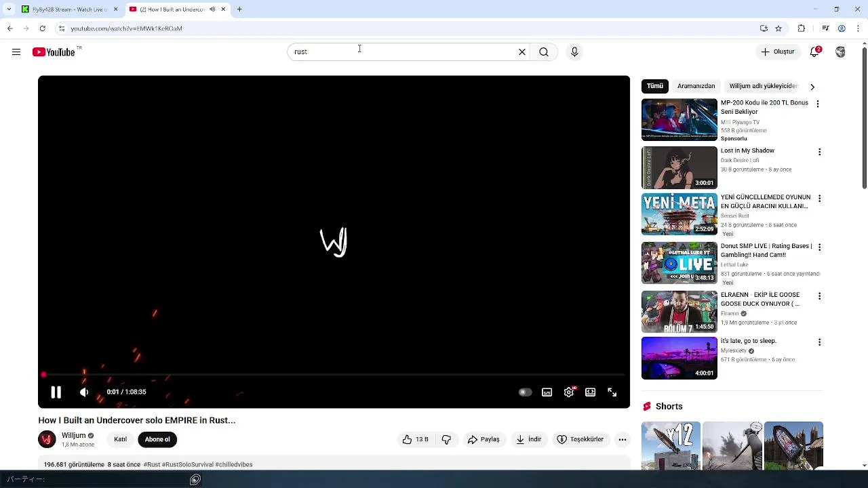Open a new browser tab

(x=239, y=9)
